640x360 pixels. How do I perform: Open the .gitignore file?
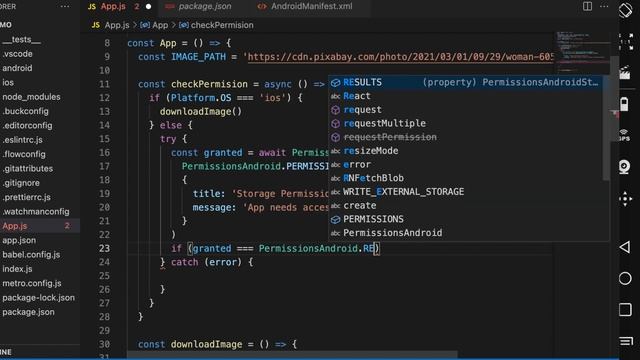(21, 183)
